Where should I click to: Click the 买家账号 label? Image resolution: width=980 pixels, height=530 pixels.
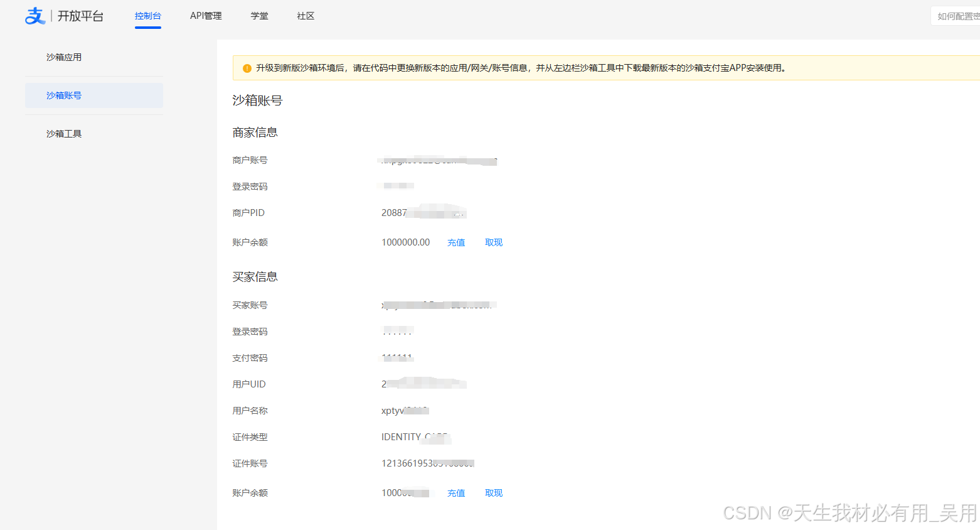coord(250,305)
